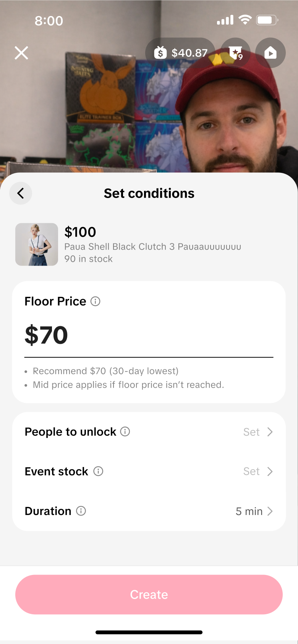Go back using the left chevron
Image resolution: width=298 pixels, height=644 pixels.
[21, 193]
